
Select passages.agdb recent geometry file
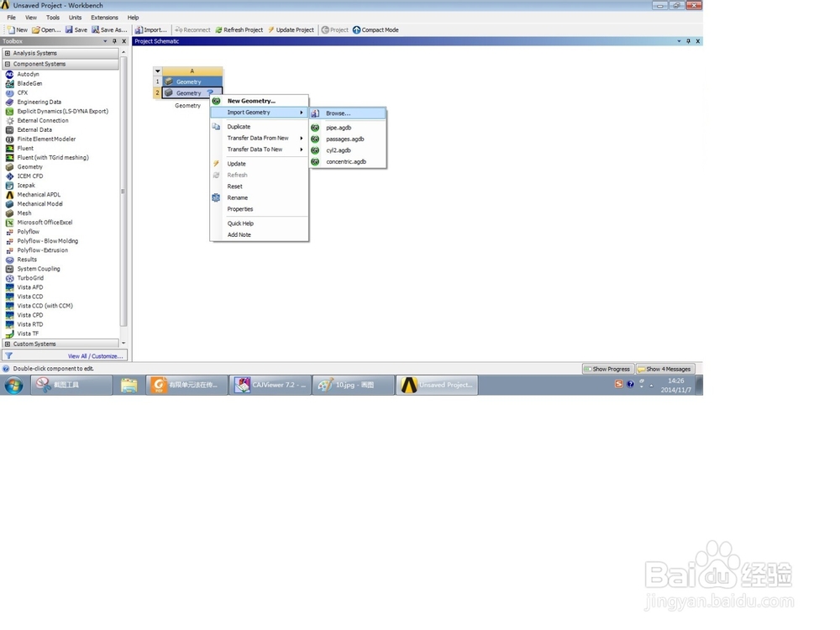tap(348, 139)
